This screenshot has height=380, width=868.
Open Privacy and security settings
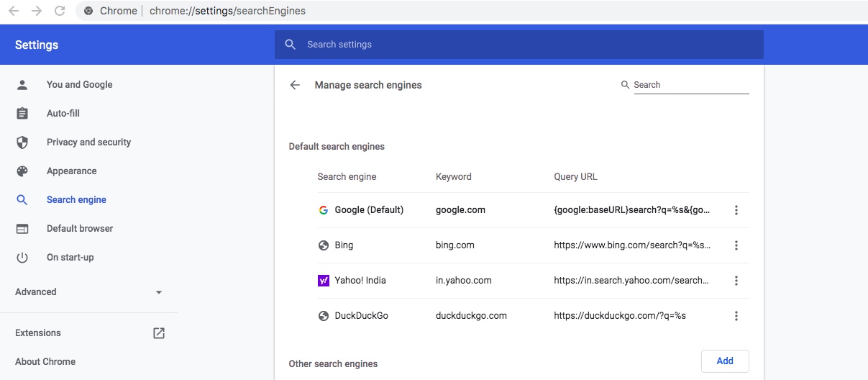pyautogui.click(x=88, y=142)
